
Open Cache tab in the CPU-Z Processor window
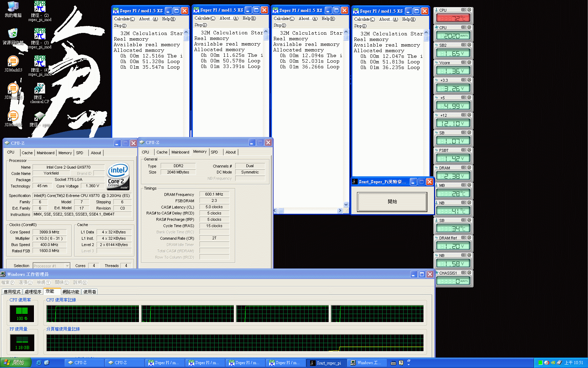point(27,153)
